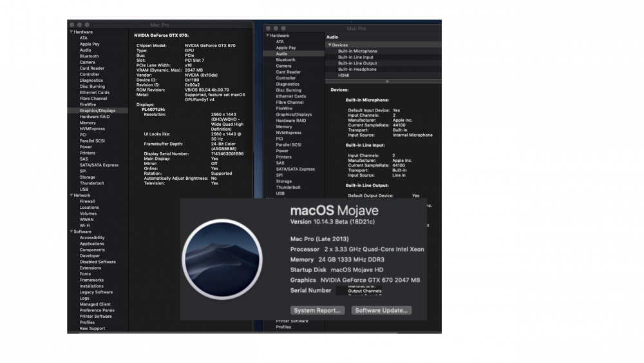This screenshot has width=644, height=363.
Task: Select Diagnostics in left window sidebar
Action: [91, 81]
